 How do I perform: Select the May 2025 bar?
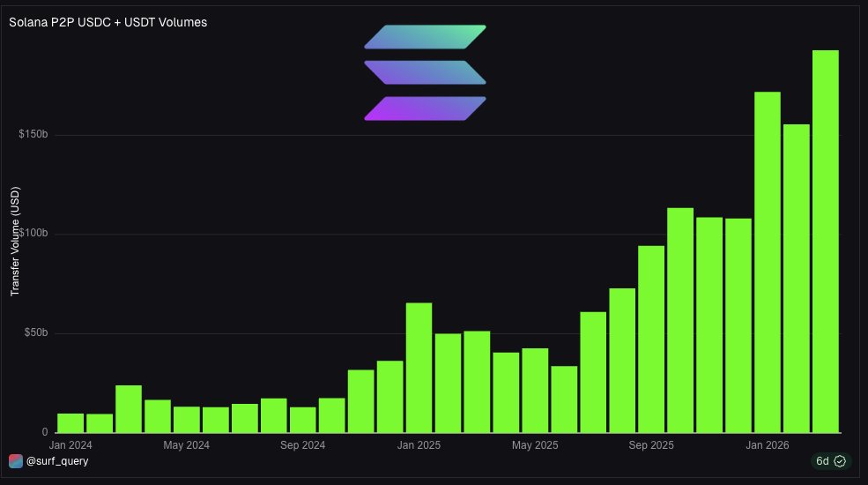pyautogui.click(x=535, y=390)
